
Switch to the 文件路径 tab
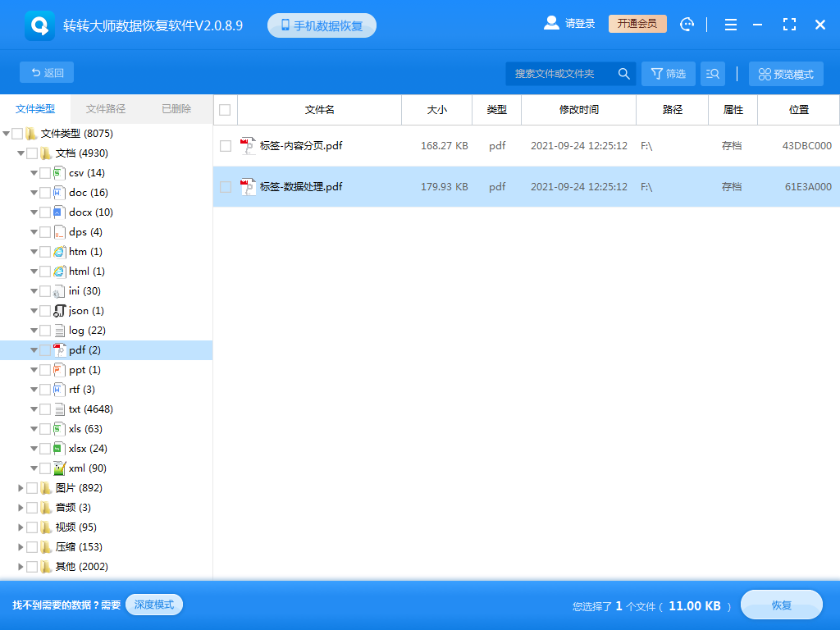(106, 109)
